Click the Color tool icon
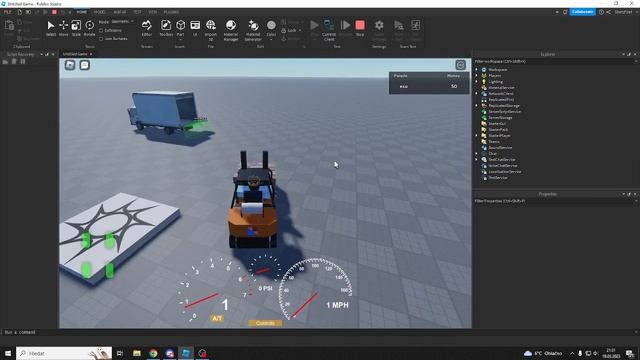The image size is (640, 360). pyautogui.click(x=271, y=25)
